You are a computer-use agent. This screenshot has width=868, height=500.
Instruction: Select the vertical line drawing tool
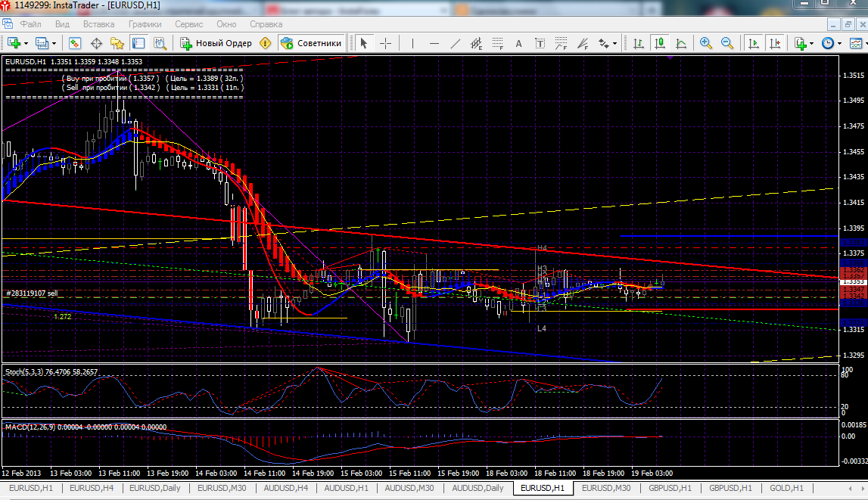412,43
